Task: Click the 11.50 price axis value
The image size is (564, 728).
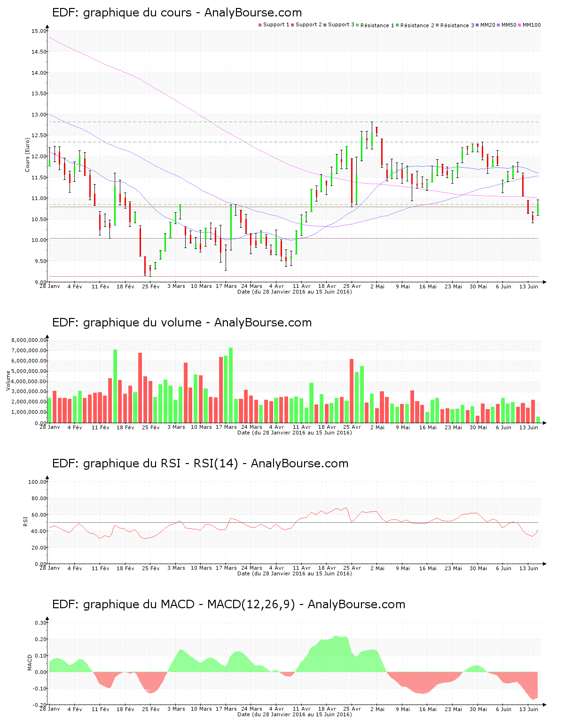Action: tap(39, 178)
